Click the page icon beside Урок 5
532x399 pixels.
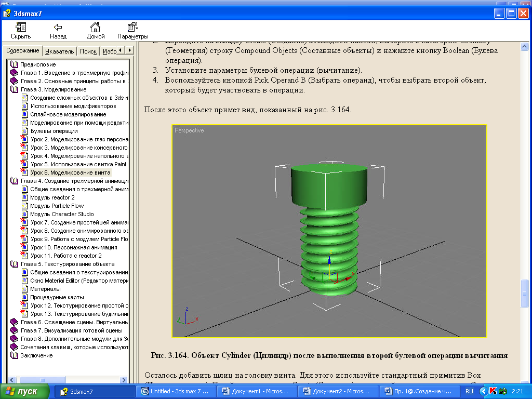click(24, 164)
